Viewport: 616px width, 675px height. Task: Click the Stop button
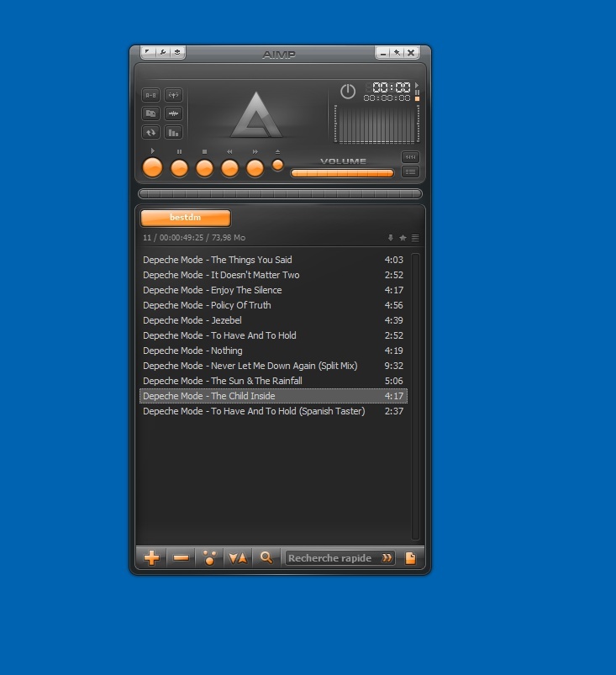click(204, 168)
